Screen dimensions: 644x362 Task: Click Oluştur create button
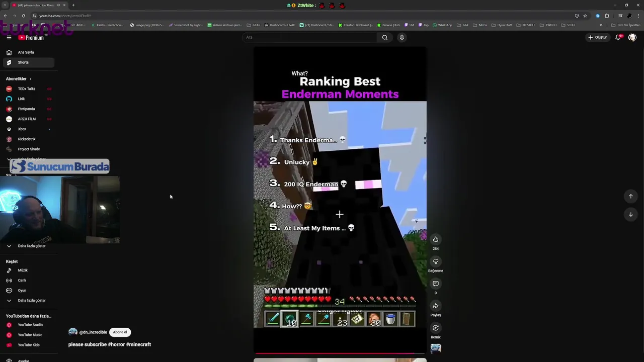[x=598, y=37]
